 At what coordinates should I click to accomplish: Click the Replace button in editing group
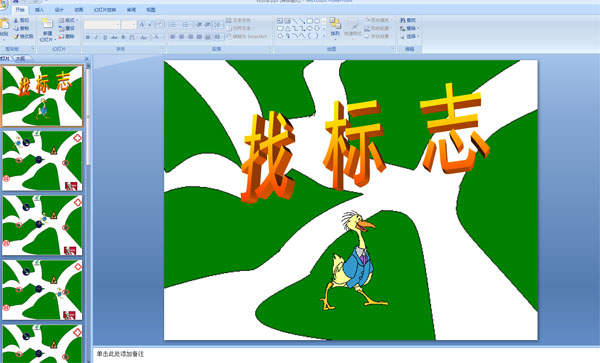409,28
